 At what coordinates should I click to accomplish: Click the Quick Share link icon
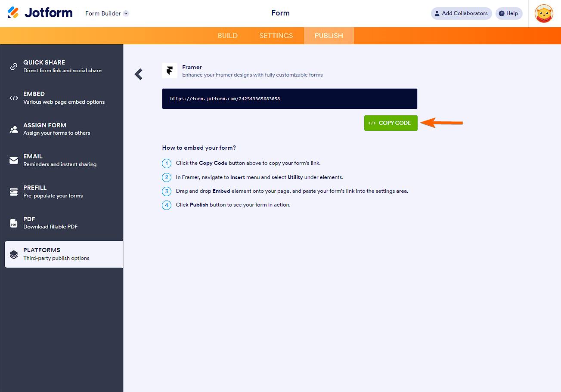[14, 67]
